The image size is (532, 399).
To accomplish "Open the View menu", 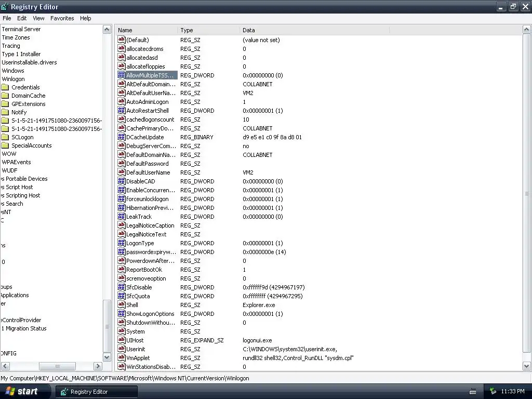I will pyautogui.click(x=38, y=18).
